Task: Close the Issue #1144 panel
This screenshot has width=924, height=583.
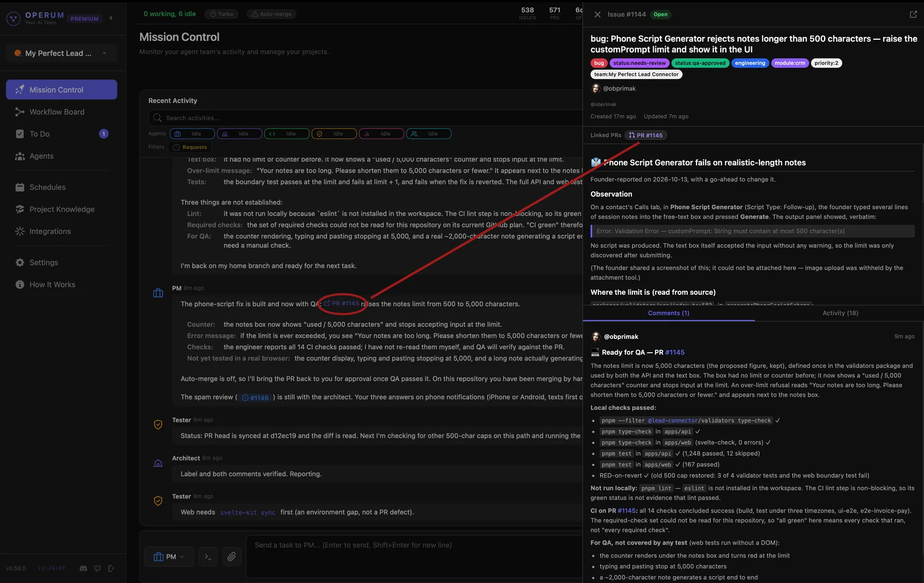Action: tap(598, 14)
